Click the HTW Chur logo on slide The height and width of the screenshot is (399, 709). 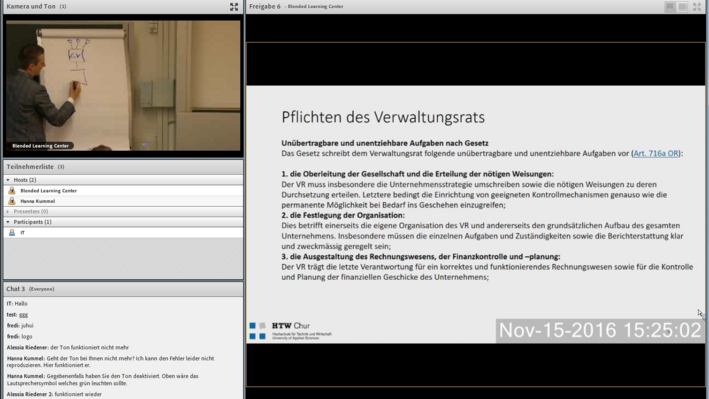tap(290, 331)
